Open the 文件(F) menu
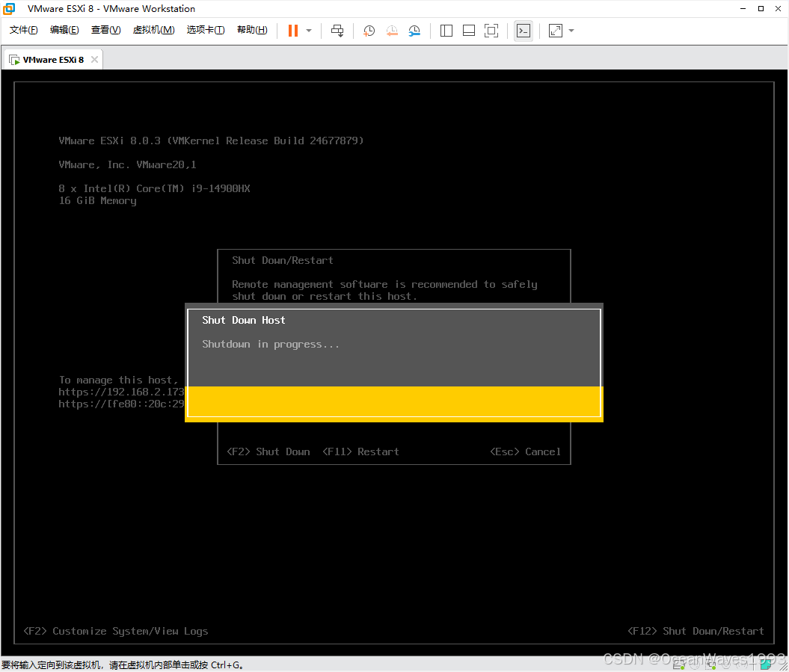Image resolution: width=789 pixels, height=672 pixels. (23, 30)
